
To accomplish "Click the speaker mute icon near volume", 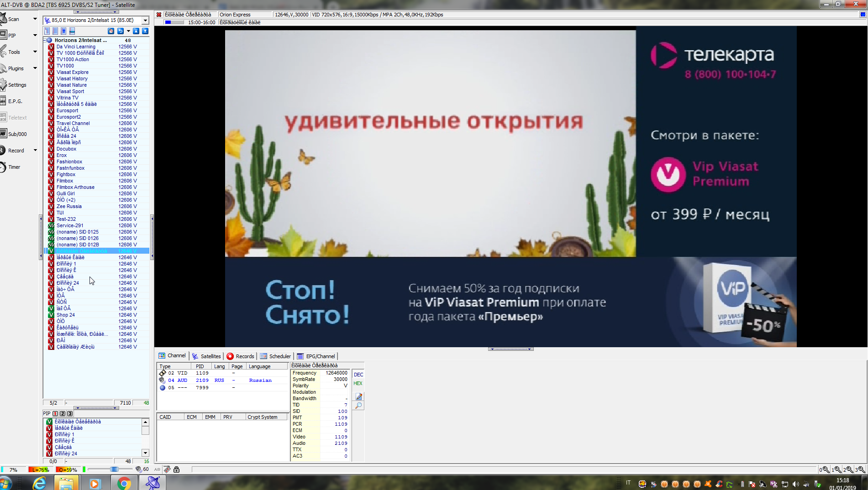I will pyautogui.click(x=138, y=469).
